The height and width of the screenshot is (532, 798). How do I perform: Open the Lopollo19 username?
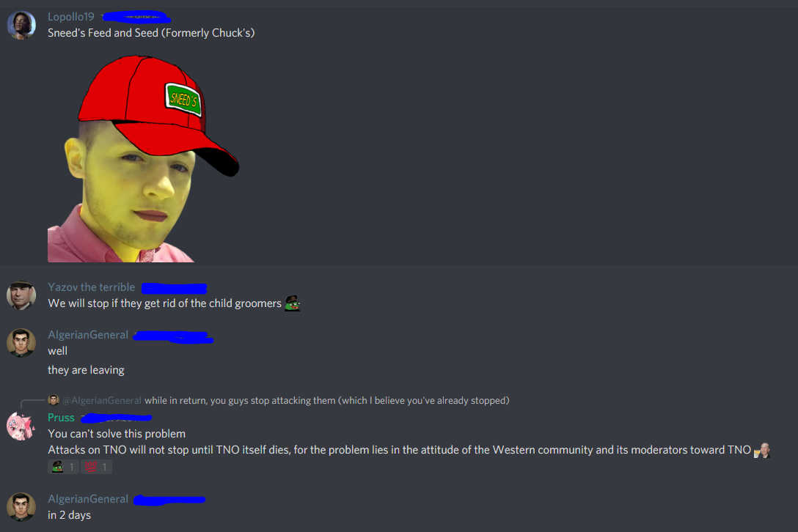point(71,17)
